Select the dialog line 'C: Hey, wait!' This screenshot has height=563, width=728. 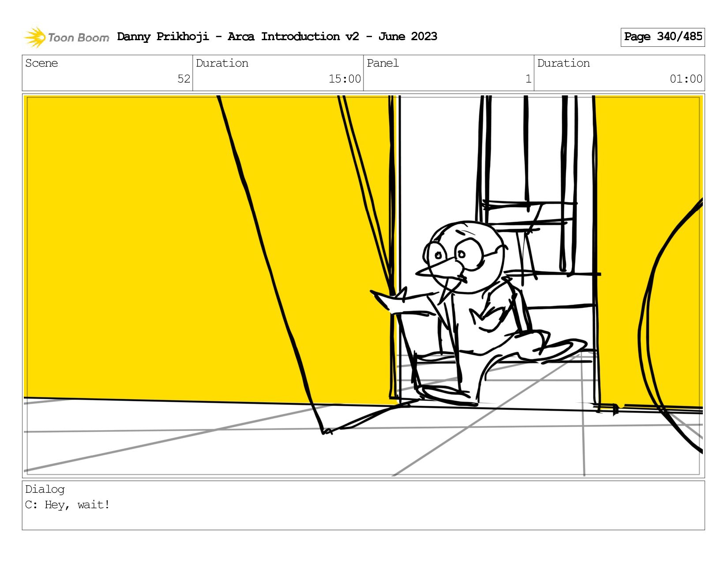tap(68, 505)
